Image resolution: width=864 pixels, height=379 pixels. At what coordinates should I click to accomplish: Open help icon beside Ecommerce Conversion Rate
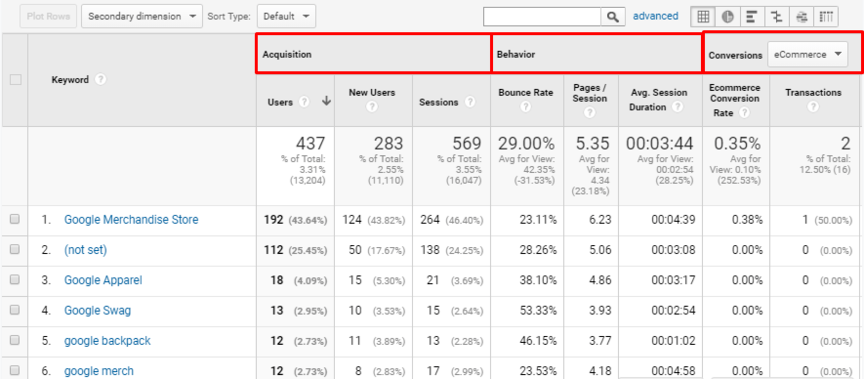pos(744,112)
